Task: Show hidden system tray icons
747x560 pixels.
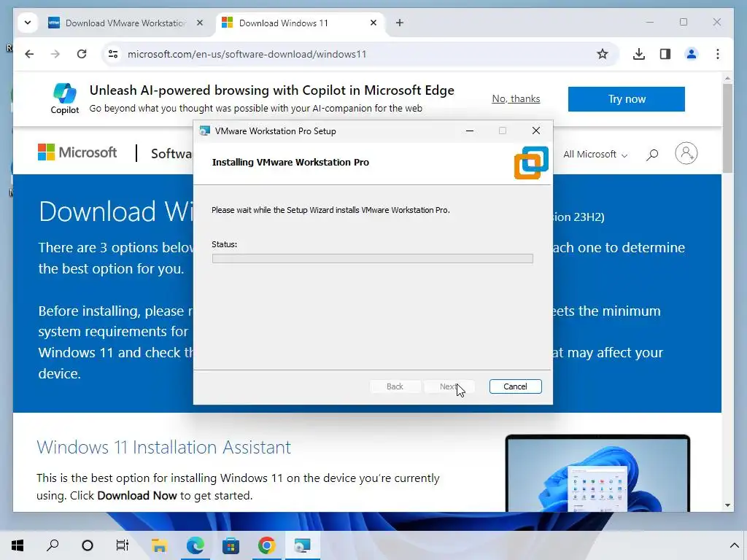Action: [x=734, y=545]
